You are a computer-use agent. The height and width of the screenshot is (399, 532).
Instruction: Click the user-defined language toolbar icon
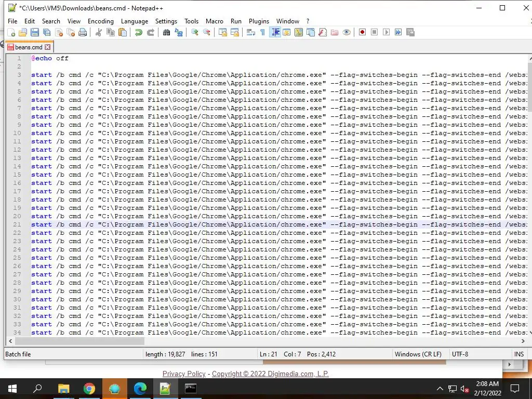[x=287, y=33]
